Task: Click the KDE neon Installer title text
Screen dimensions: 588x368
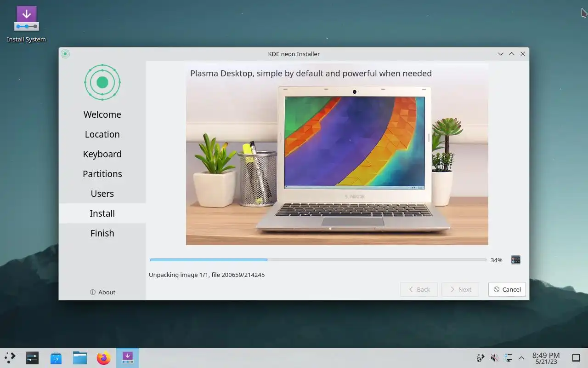Action: point(294,54)
